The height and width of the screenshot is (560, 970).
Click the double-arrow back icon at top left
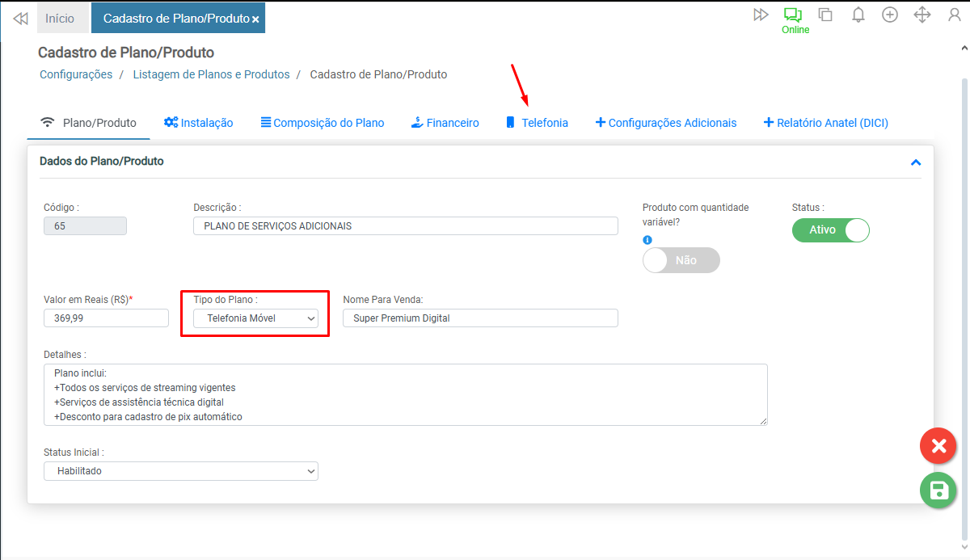click(20, 18)
